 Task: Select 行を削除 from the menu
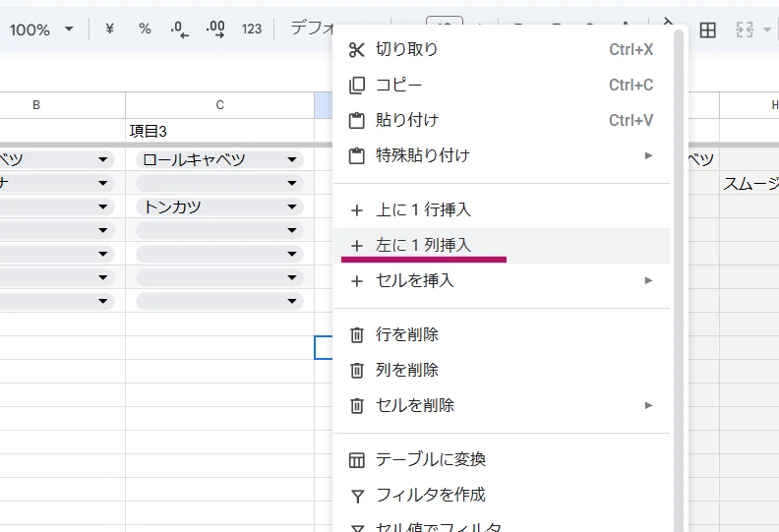click(x=502, y=334)
